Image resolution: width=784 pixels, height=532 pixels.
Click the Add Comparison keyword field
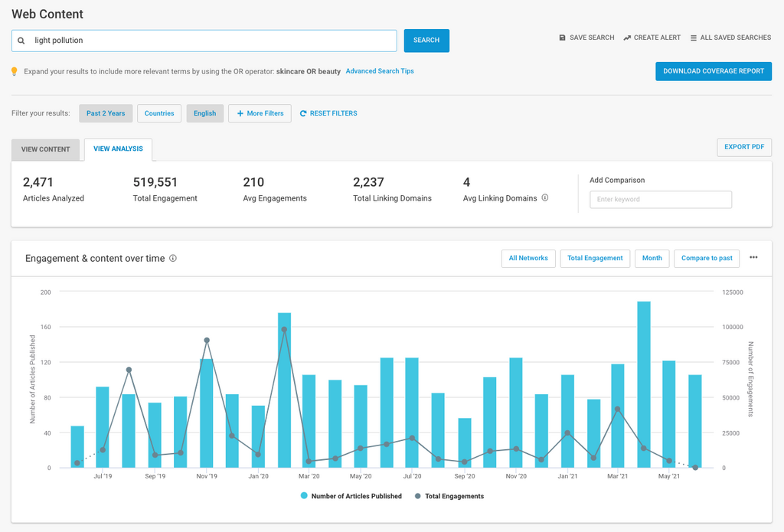(660, 199)
